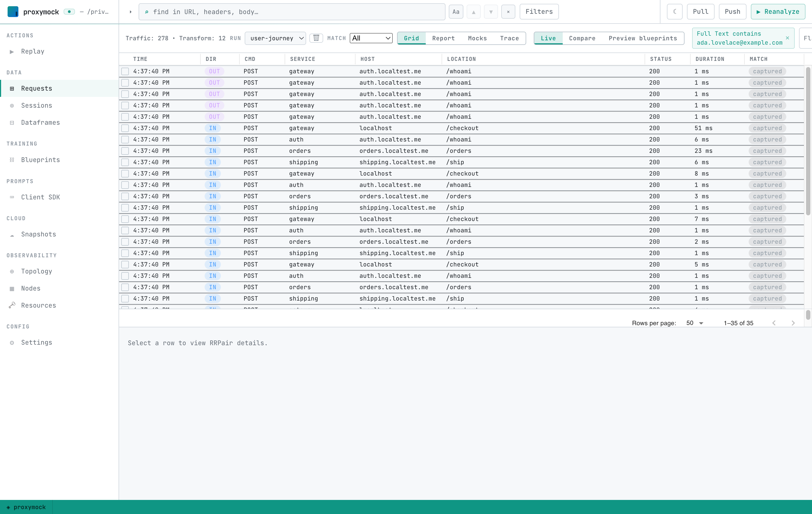This screenshot has height=514, width=812.
Task: Sort by the TIME column header
Action: 140,59
